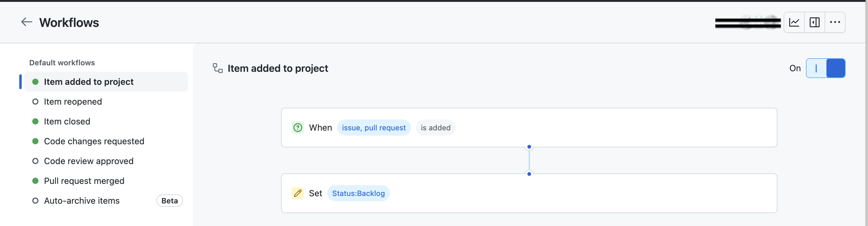Click the connector dot below the When block
868x226 pixels.
[x=529, y=147]
